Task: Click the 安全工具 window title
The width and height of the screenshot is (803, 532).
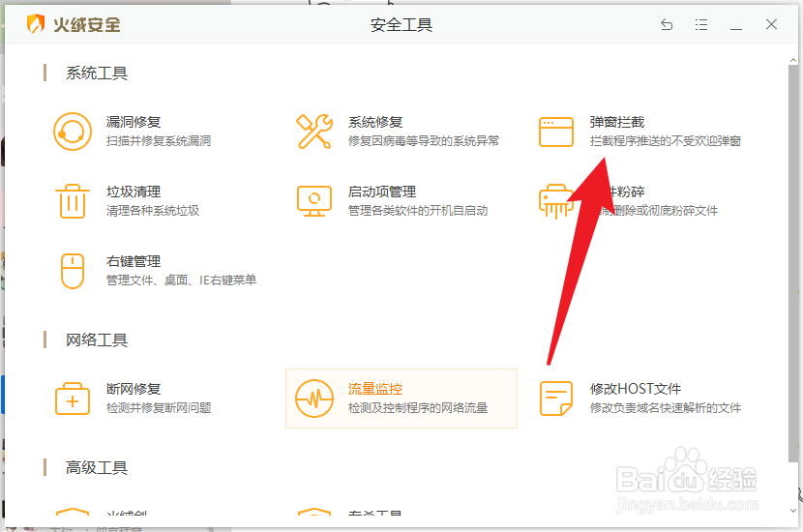Action: (401, 24)
